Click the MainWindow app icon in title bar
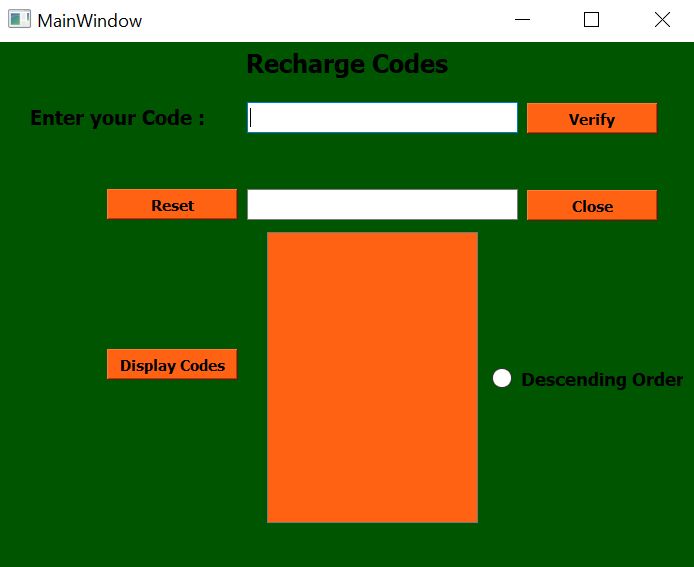694x567 pixels. pos(19,19)
